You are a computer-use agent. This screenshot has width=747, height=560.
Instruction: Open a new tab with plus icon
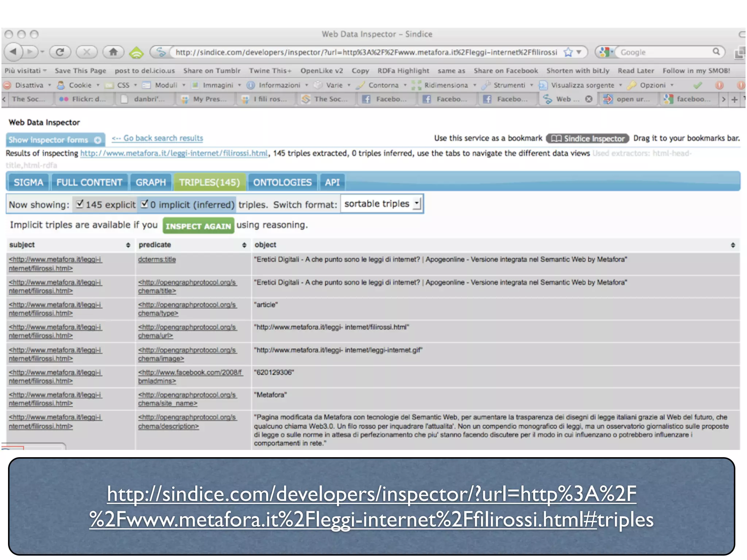(735, 99)
